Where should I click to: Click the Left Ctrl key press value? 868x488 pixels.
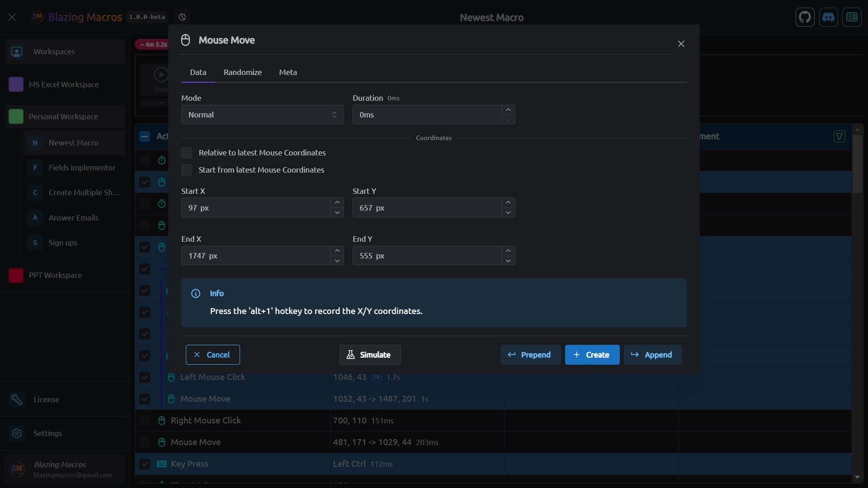point(349,464)
